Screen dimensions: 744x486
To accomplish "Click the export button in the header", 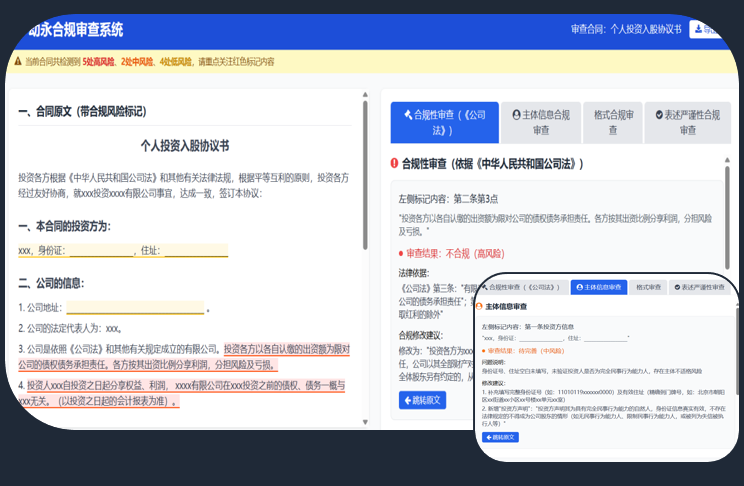I will pyautogui.click(x=706, y=29).
